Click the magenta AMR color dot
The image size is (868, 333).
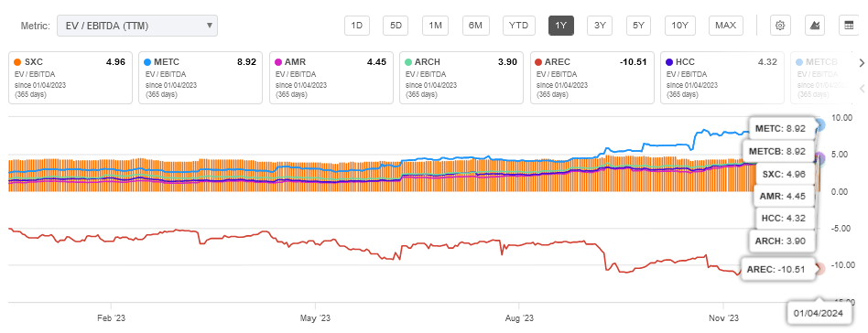(279, 62)
